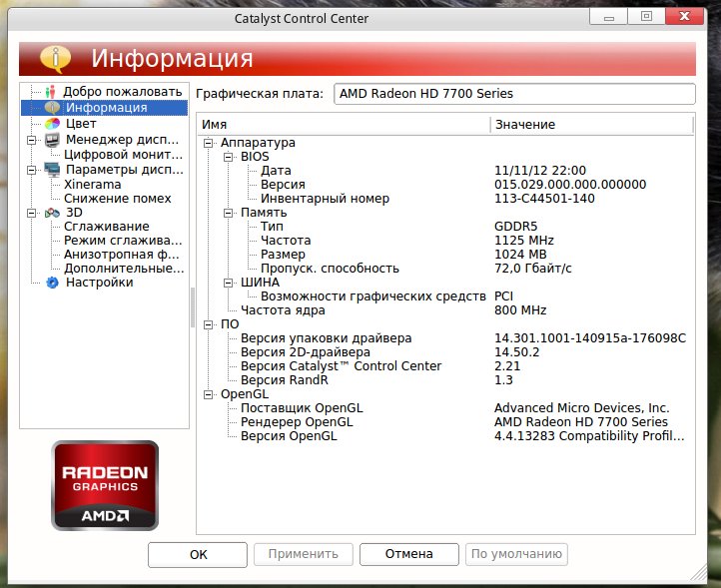721x588 pixels.
Task: Minimize the Catalyst Control Center window
Action: [609, 17]
